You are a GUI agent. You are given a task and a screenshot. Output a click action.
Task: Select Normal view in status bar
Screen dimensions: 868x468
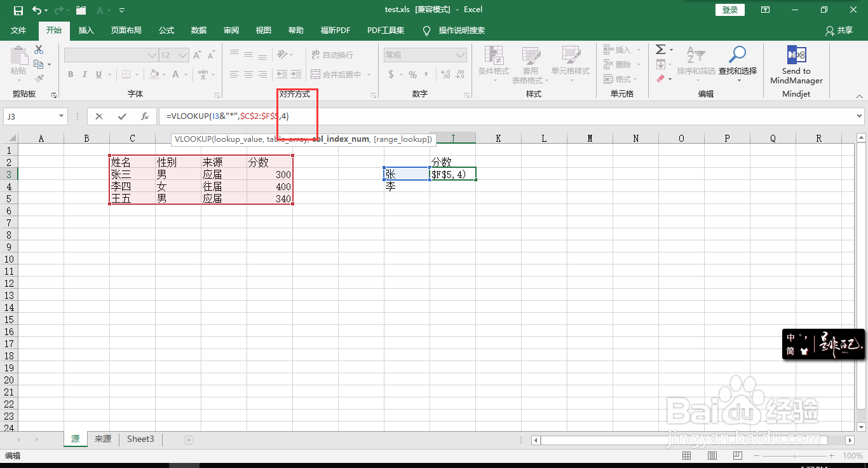click(687, 456)
